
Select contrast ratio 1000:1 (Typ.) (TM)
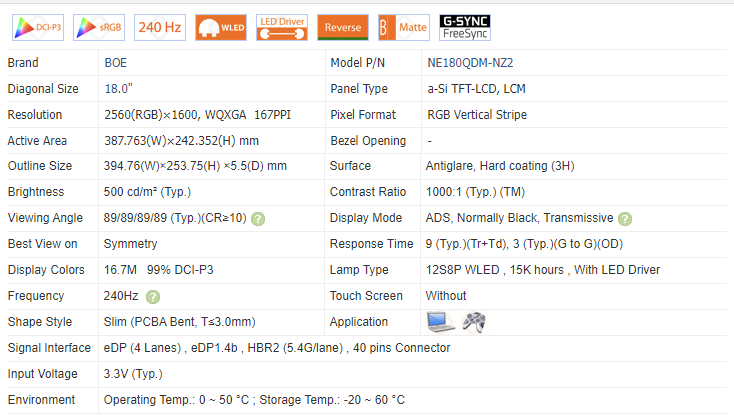click(x=475, y=192)
